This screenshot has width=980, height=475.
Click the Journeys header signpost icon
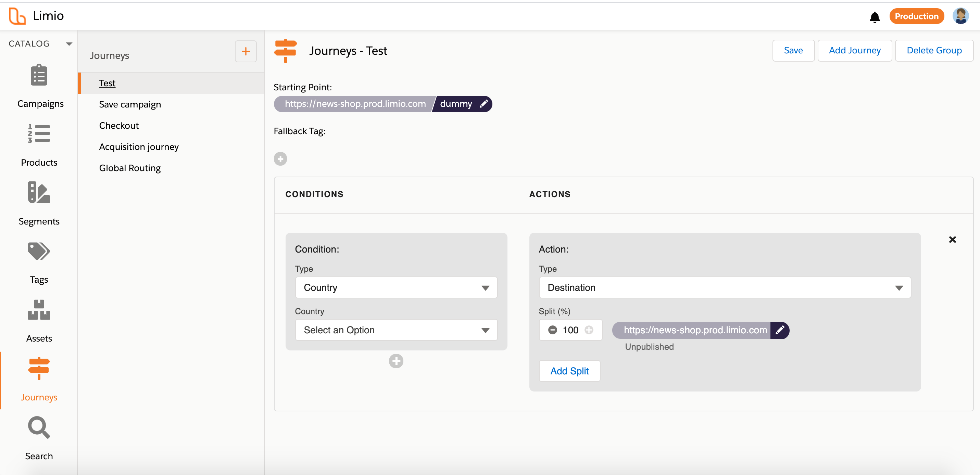click(x=285, y=51)
